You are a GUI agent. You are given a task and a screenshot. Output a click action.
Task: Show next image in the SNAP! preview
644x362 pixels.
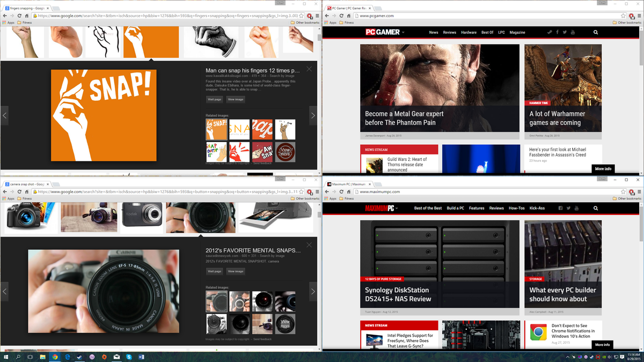point(313,115)
